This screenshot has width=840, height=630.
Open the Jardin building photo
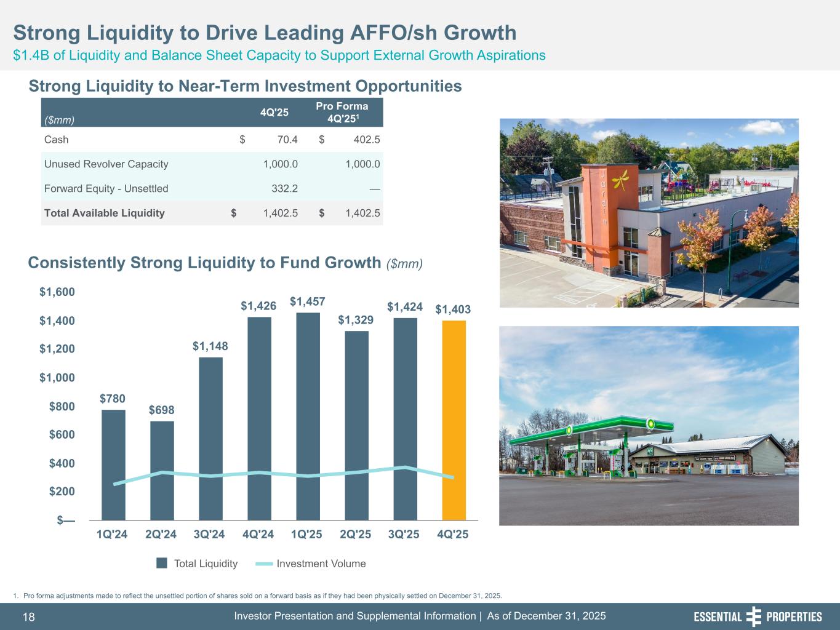649,213
